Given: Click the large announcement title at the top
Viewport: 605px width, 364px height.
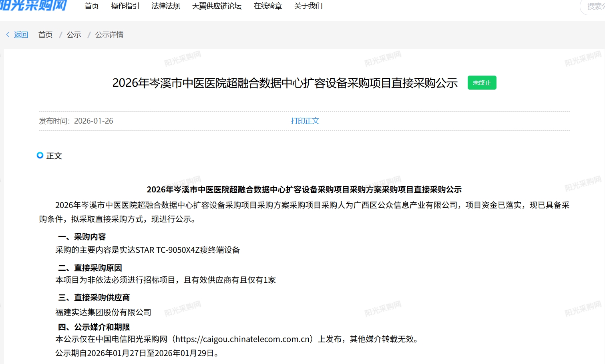Looking at the screenshot, I should click(x=285, y=83).
